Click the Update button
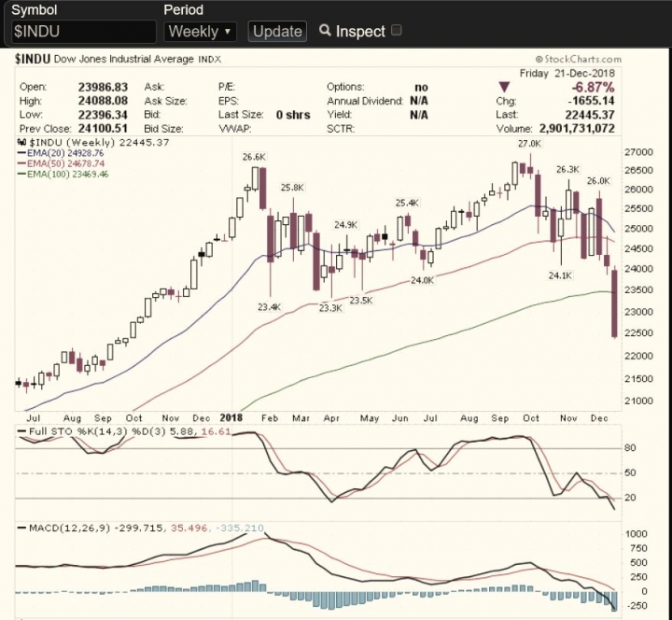 tap(277, 32)
